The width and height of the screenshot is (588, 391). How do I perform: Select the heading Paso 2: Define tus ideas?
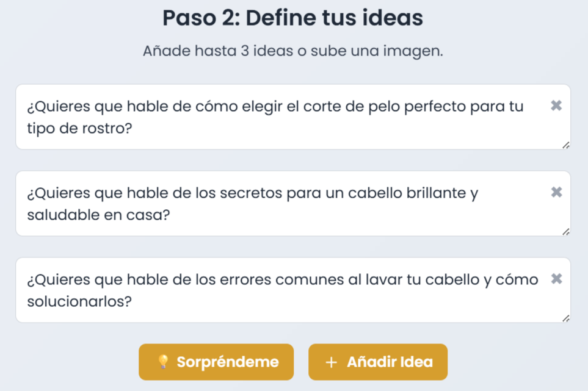pos(293,18)
